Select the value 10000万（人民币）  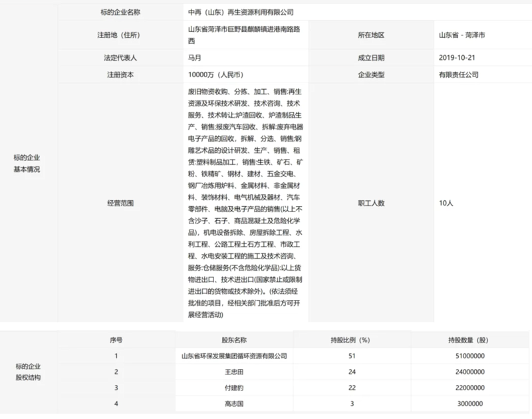point(215,74)
